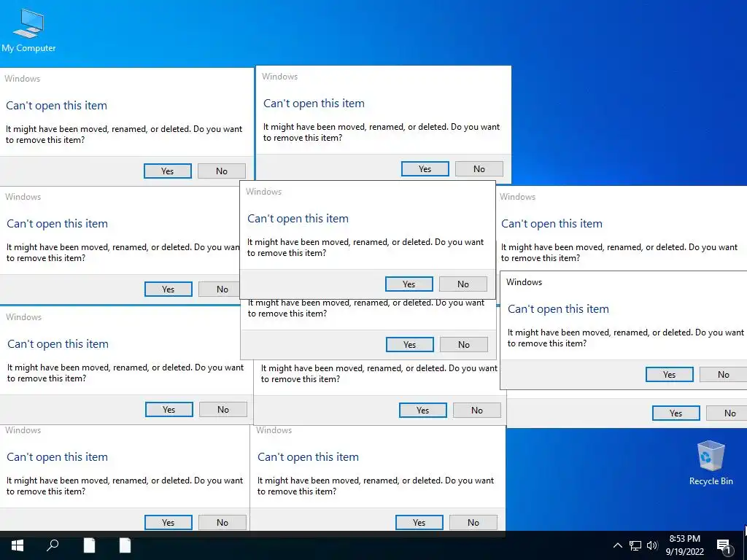Click the active dialog's black Windows title
The width and height of the screenshot is (747, 560).
[x=524, y=282]
